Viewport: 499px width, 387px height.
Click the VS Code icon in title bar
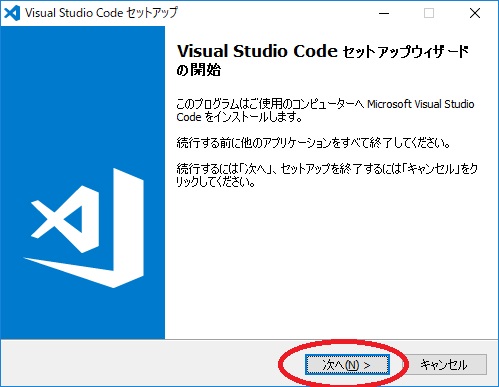[12, 13]
